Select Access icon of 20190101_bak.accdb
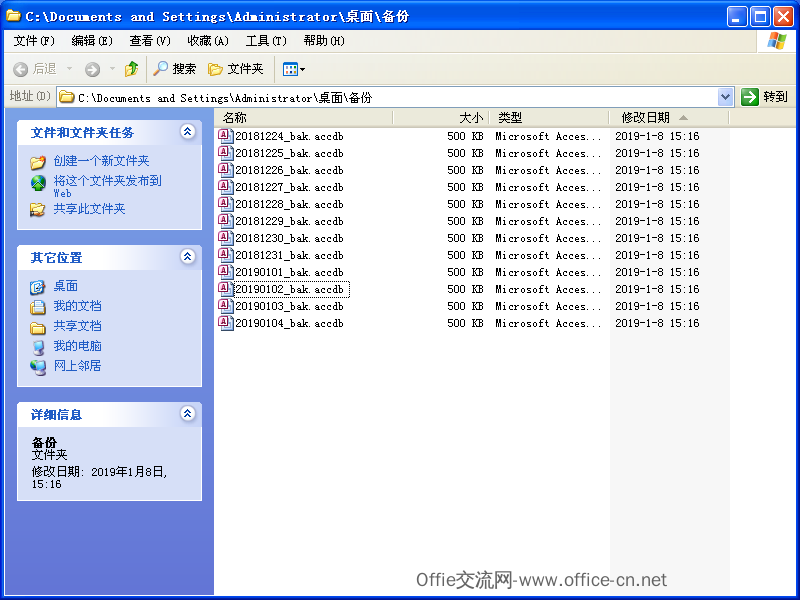Screen dimensions: 800x600 tap(225, 272)
